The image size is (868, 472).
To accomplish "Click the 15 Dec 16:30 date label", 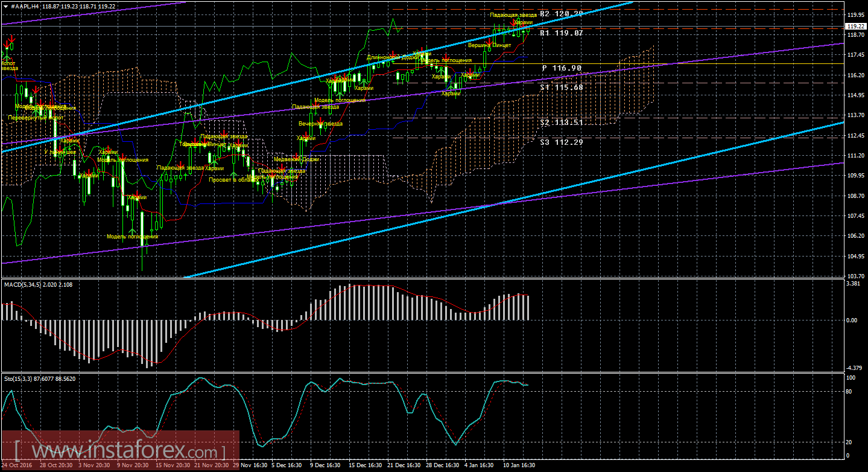I will tap(364, 465).
